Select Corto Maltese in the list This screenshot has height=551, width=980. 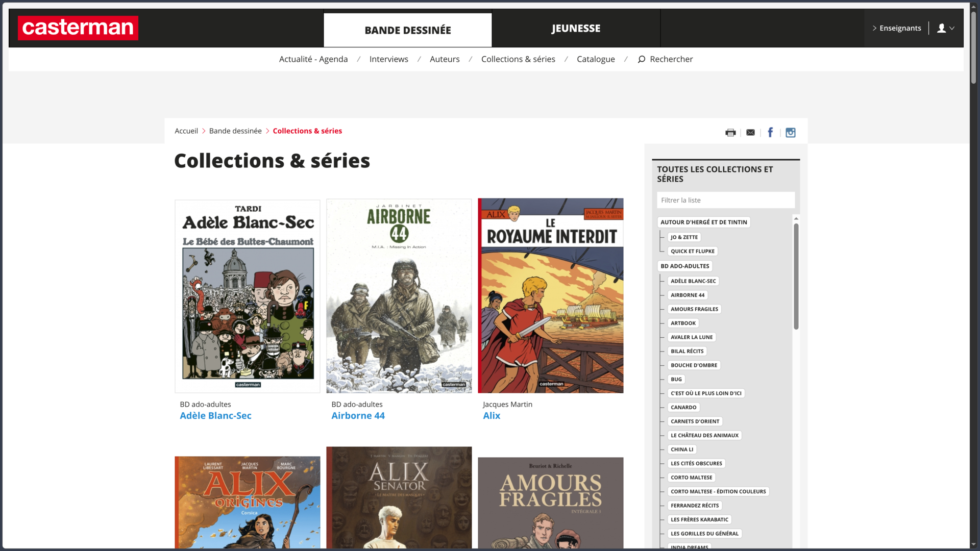click(x=691, y=478)
